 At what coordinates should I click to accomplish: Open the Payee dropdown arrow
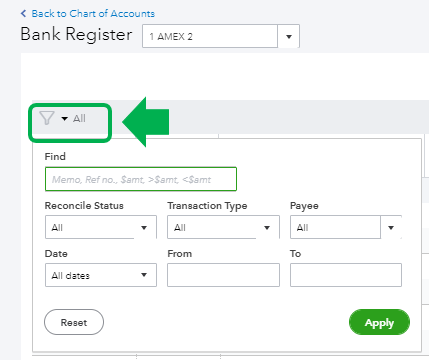click(x=391, y=228)
